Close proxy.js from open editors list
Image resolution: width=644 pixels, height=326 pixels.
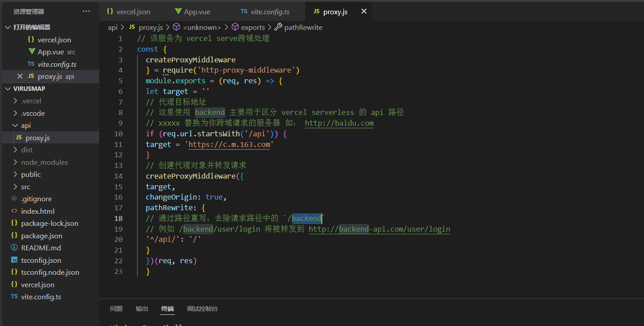click(20, 76)
